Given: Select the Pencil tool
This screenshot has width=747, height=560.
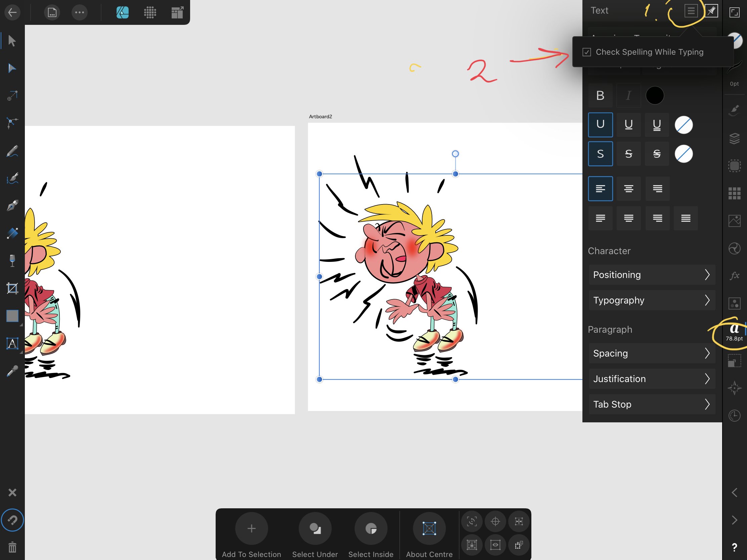Looking at the screenshot, I should 12,151.
